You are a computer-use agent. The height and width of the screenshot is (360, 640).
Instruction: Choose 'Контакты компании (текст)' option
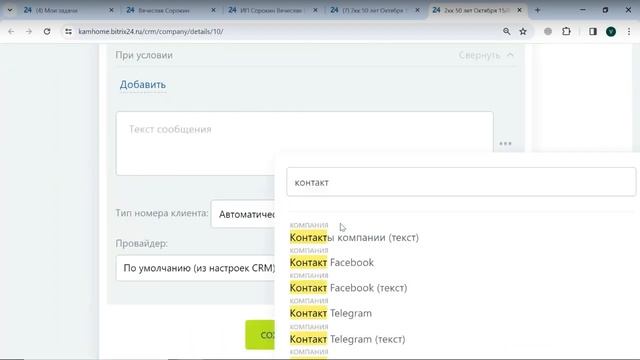(354, 238)
